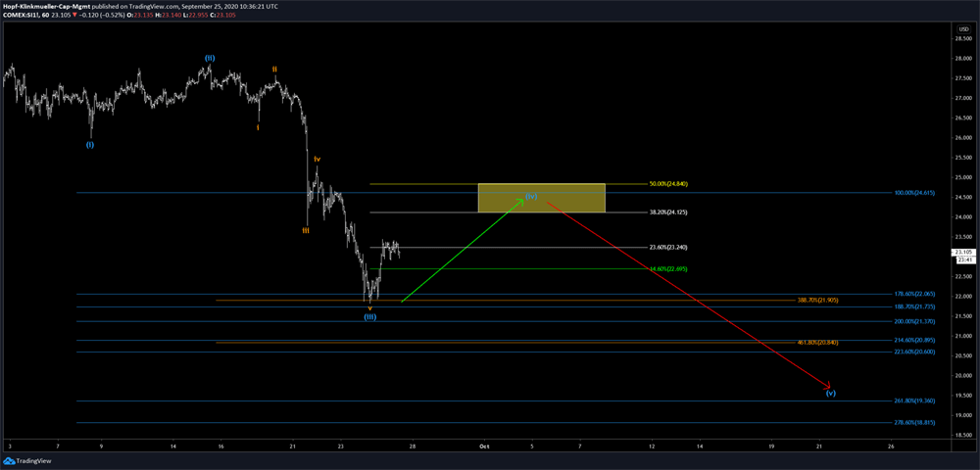
Task: Select the blue (ii) wave label
Action: (x=210, y=58)
